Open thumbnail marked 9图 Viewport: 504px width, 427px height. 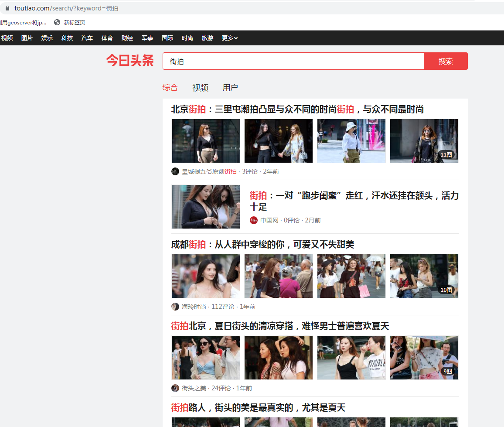(x=424, y=358)
